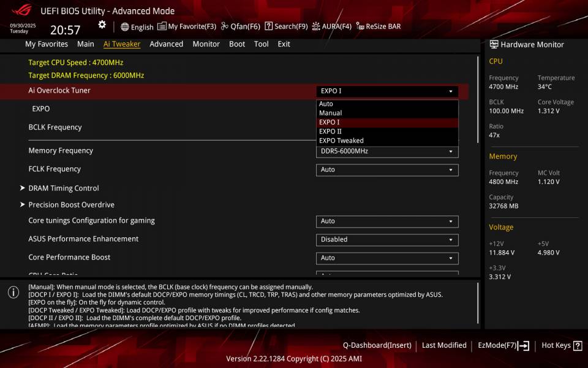Open the Memory Frequency dropdown
This screenshot has height=368, width=588.
(386, 151)
